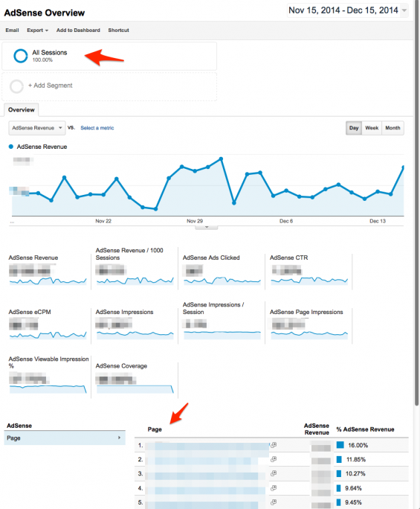This screenshot has width=420, height=509.
Task: Open row 1 page link icon
Action: coord(274,445)
